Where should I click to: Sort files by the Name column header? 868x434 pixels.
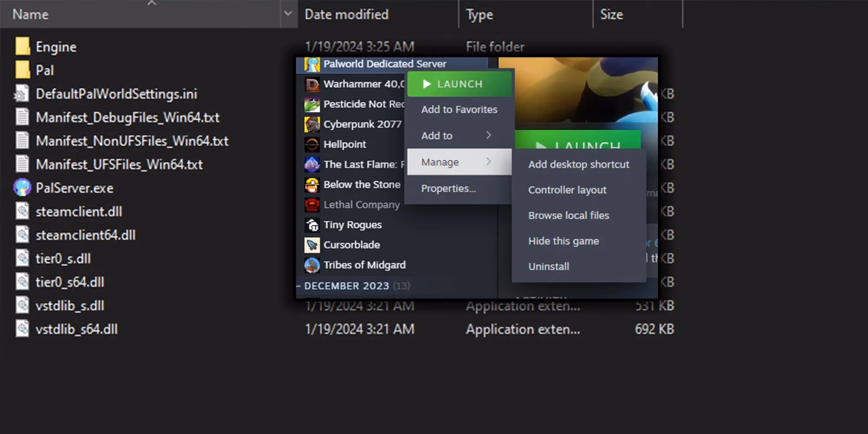click(x=141, y=14)
